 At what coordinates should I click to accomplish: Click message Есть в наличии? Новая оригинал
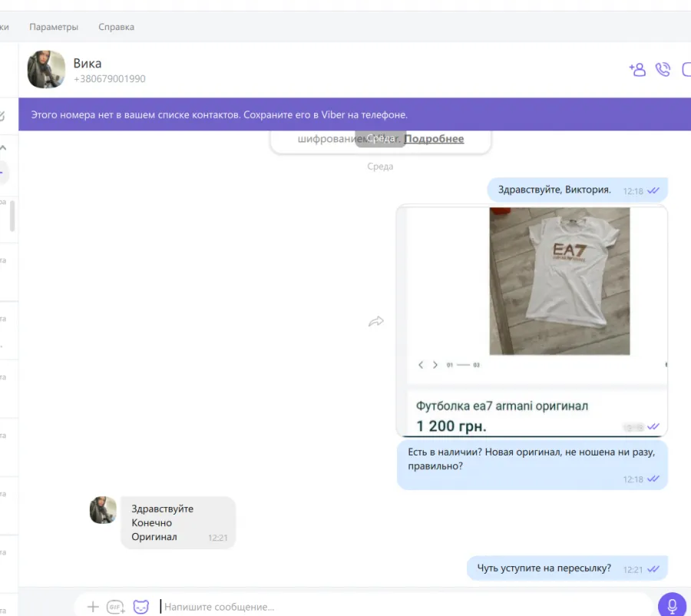pos(532,465)
